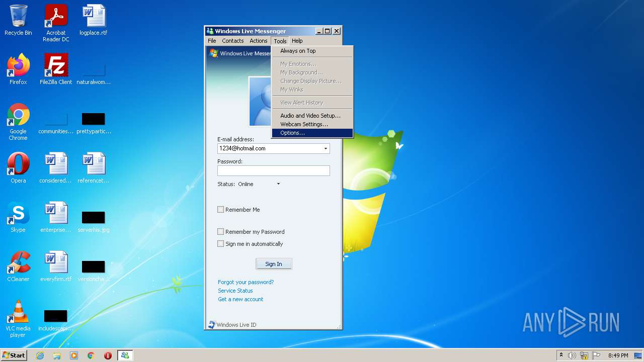Open Opera browser desktop shortcut
The image size is (644, 362).
[18, 168]
